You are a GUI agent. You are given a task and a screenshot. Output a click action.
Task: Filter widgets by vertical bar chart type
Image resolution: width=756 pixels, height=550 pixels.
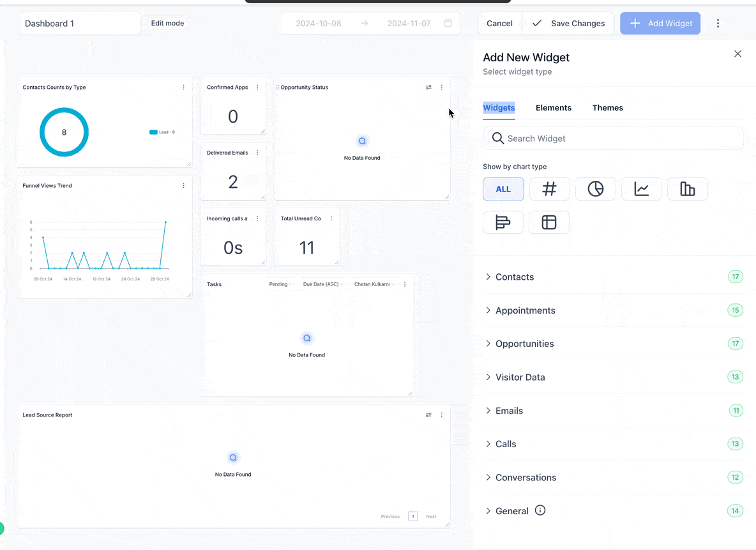(688, 189)
